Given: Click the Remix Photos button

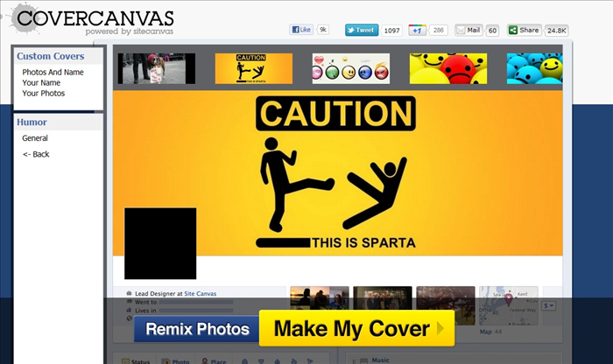Looking at the screenshot, I should pyautogui.click(x=197, y=329).
